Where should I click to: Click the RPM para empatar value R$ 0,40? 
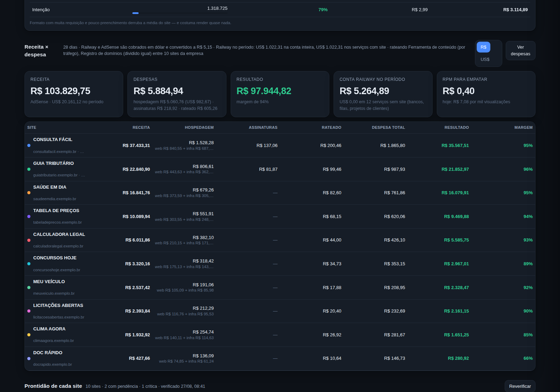pyautogui.click(x=458, y=91)
